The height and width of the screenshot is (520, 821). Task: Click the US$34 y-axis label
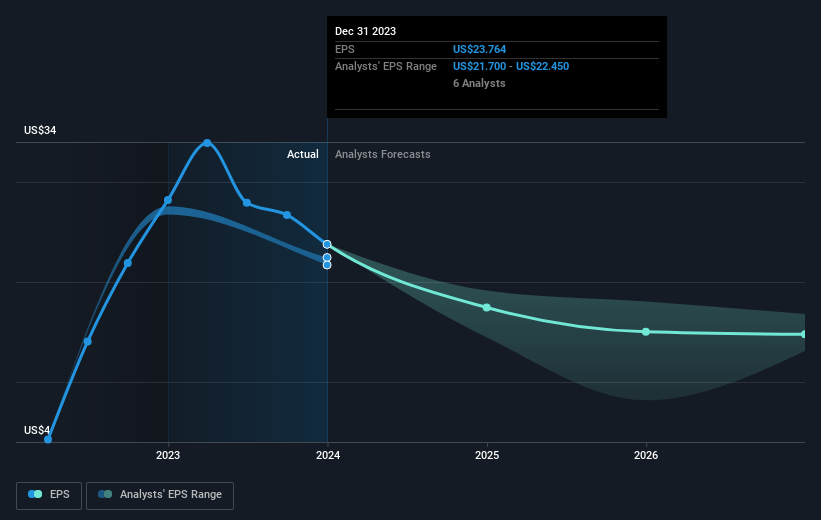coord(40,130)
